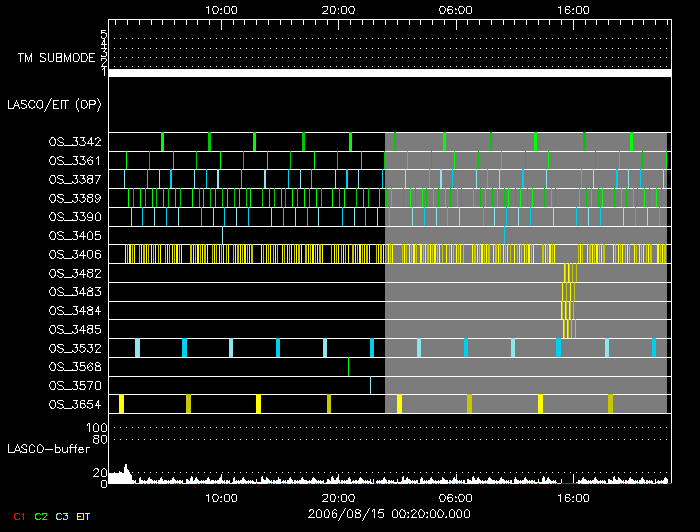This screenshot has width=700, height=532.
Task: Click the TM SUBMODE axis label
Action: click(x=57, y=58)
